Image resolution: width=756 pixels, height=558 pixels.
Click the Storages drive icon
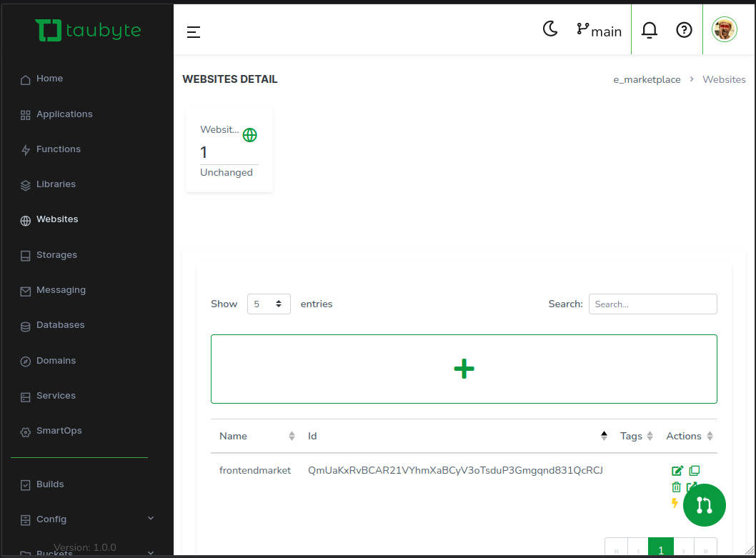[26, 256]
